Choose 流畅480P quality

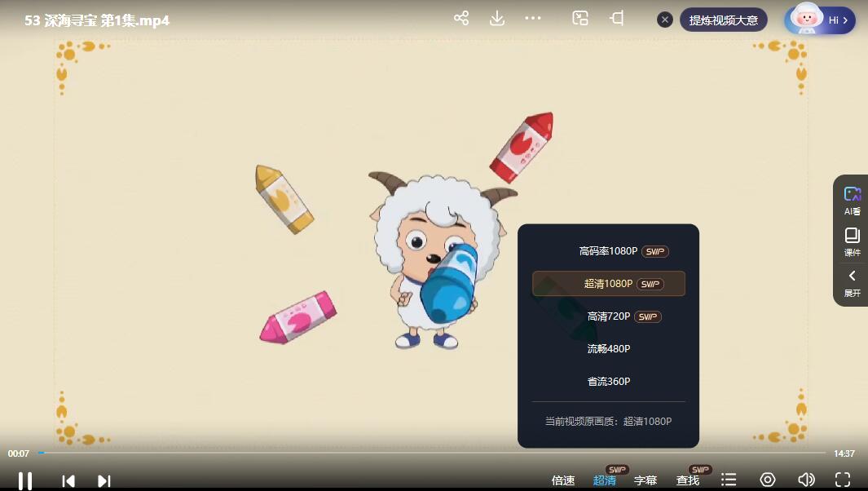pos(608,348)
